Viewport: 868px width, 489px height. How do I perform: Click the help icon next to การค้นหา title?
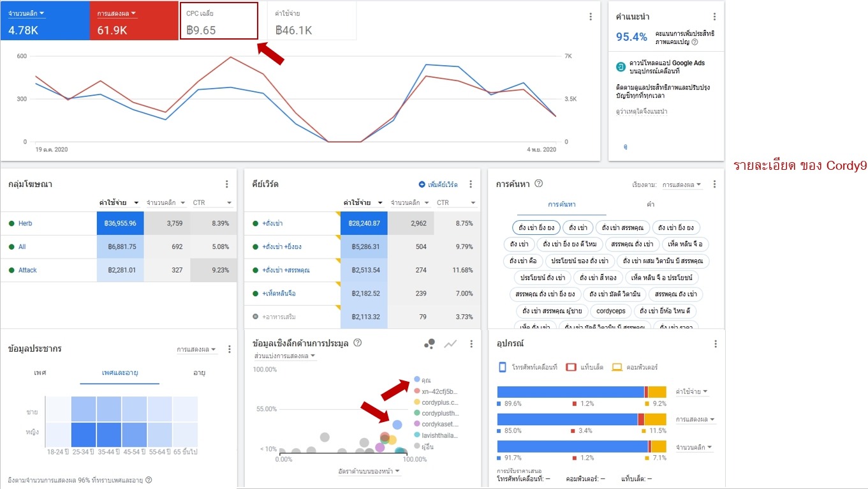(538, 184)
